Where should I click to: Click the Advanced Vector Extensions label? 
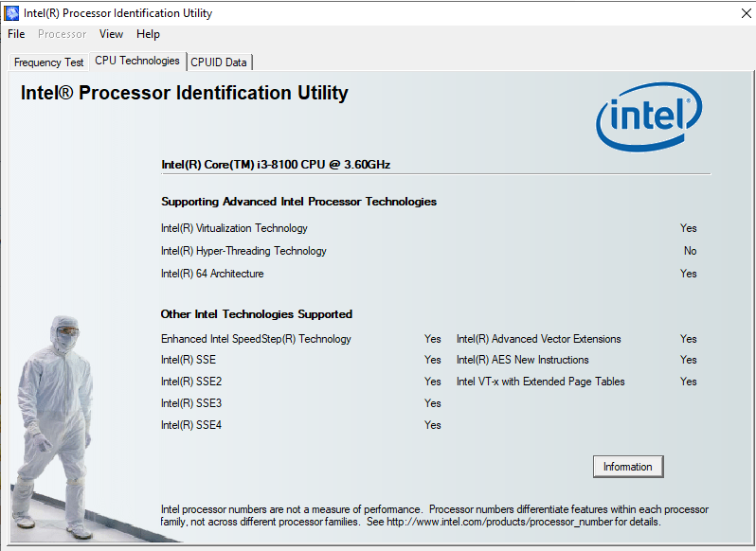coord(538,339)
